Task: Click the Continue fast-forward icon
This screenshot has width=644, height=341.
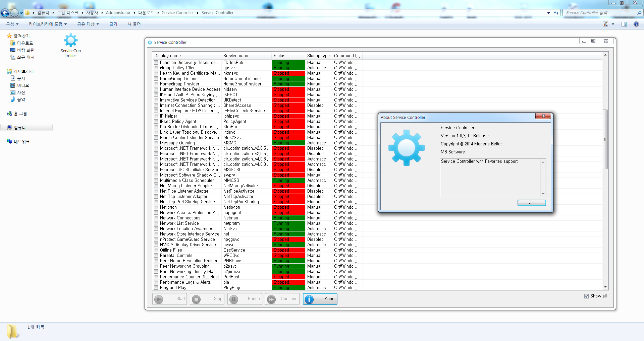Action: click(x=272, y=299)
